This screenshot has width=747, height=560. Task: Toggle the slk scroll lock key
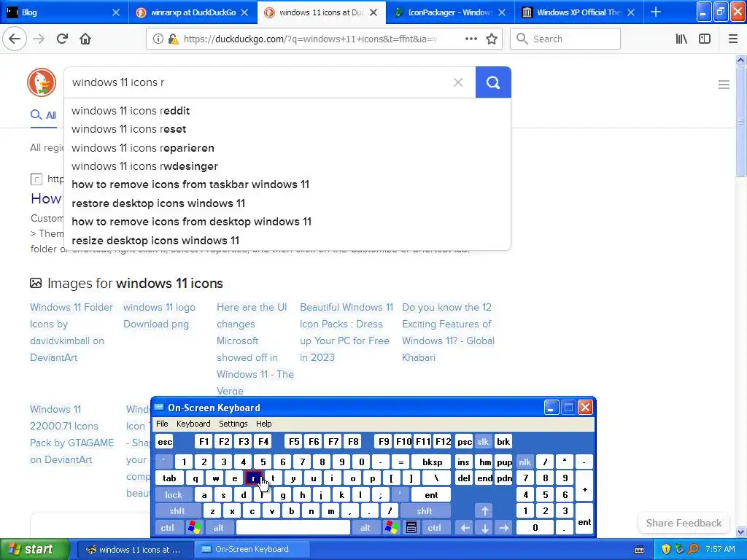click(483, 441)
